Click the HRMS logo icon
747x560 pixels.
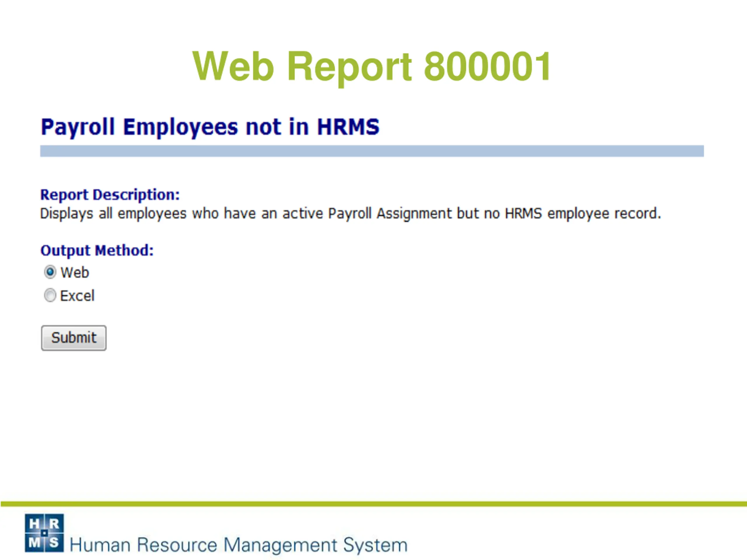click(x=44, y=533)
